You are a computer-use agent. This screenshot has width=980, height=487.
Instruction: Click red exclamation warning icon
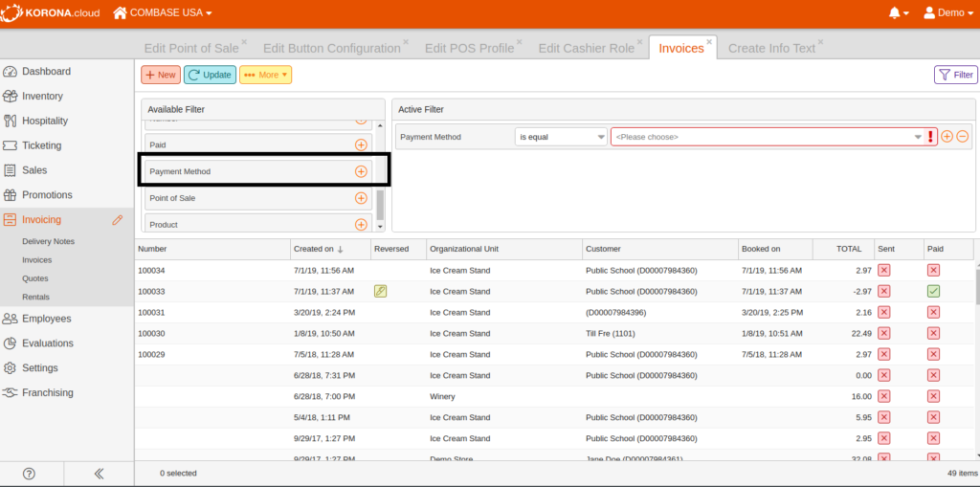click(930, 137)
